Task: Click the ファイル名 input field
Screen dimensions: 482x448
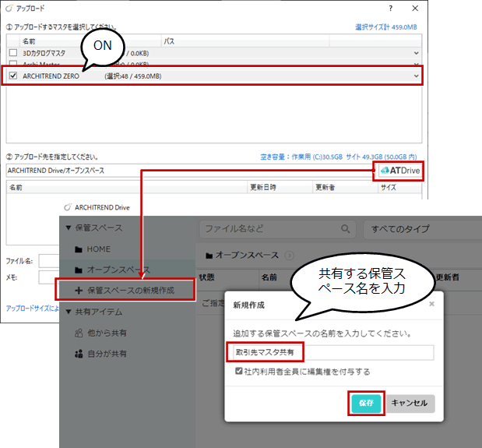Action: pos(49,261)
